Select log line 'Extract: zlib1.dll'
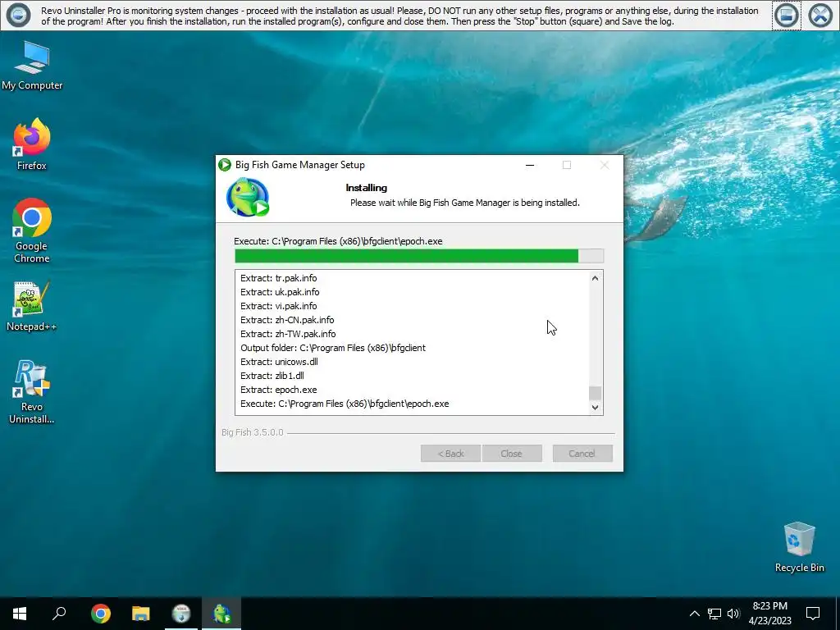 coord(272,376)
